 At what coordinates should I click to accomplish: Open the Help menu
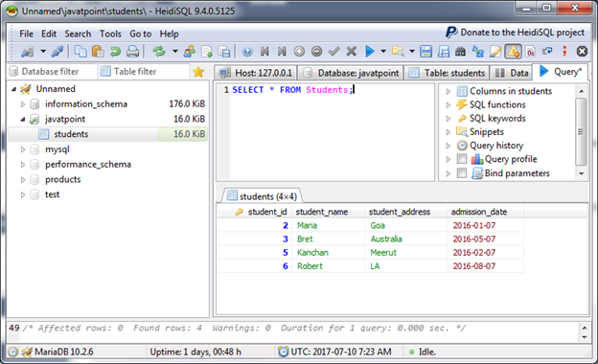pyautogui.click(x=169, y=34)
